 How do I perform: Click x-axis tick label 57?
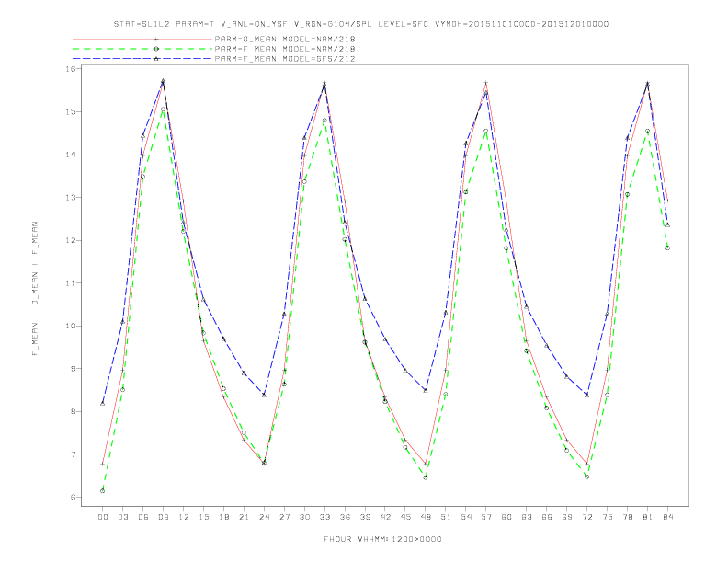(486, 517)
